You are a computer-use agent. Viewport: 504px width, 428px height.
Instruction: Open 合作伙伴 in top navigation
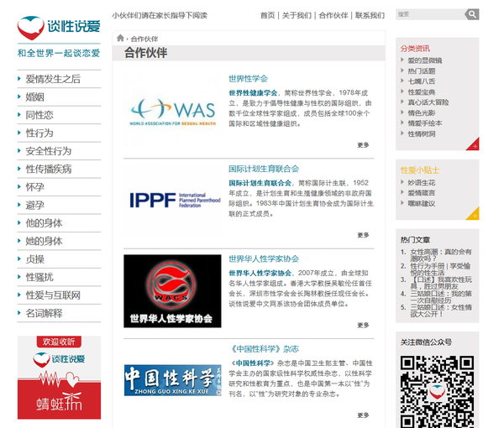click(x=333, y=15)
